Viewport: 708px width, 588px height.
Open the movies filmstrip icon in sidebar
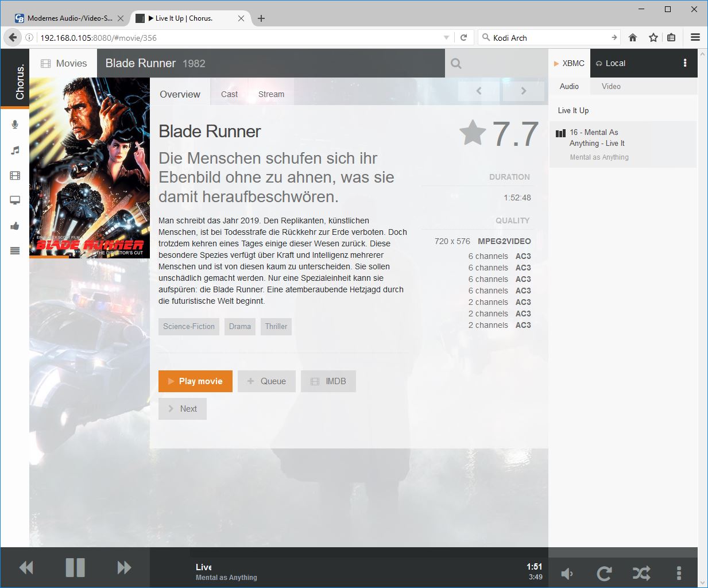tap(15, 175)
